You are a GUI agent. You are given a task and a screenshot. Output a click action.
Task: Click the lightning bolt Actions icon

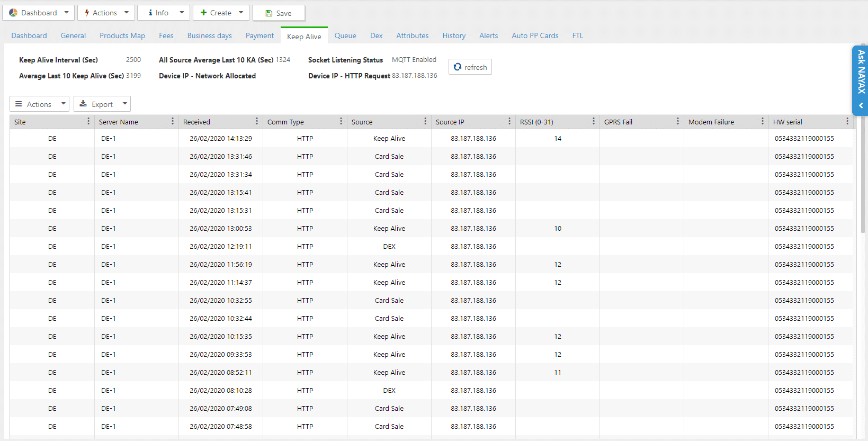87,13
